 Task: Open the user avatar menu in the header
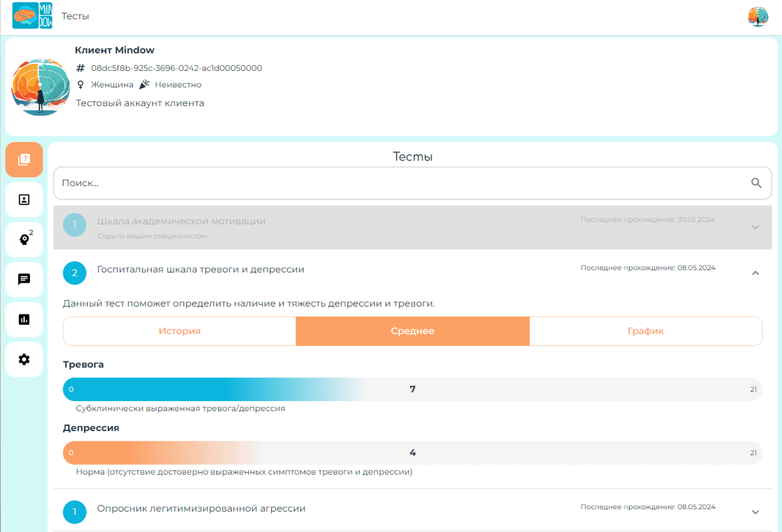coord(758,17)
